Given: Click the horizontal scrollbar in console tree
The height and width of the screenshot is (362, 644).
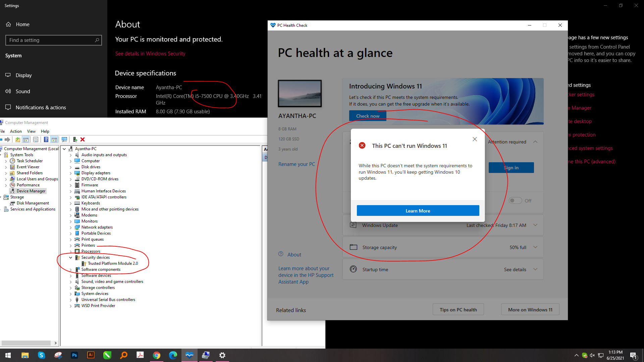Looking at the screenshot, I should [x=26, y=343].
